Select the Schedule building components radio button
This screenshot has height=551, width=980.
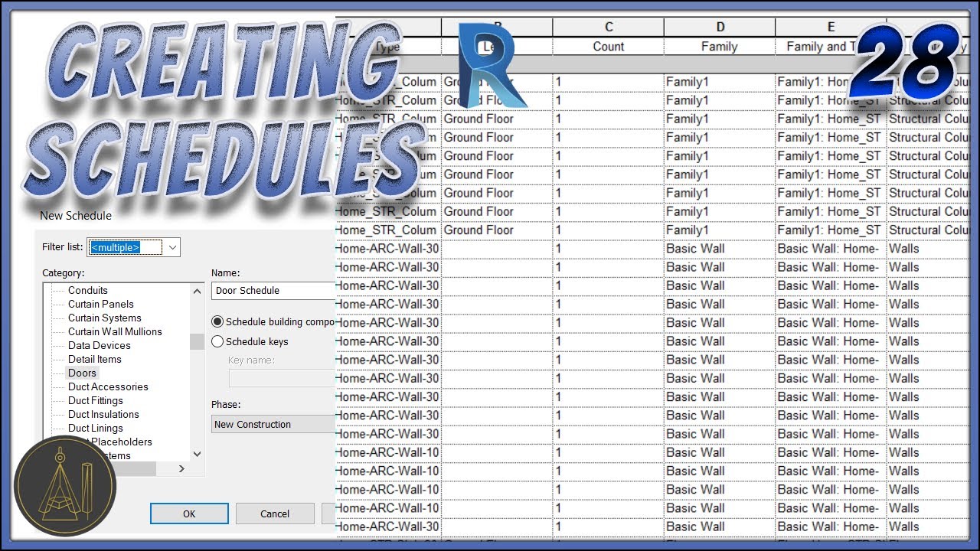point(217,322)
